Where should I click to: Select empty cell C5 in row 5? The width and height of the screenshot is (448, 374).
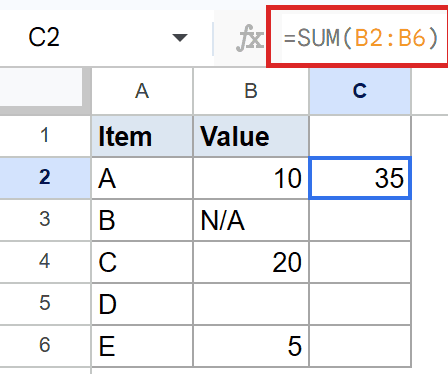pyautogui.click(x=360, y=304)
